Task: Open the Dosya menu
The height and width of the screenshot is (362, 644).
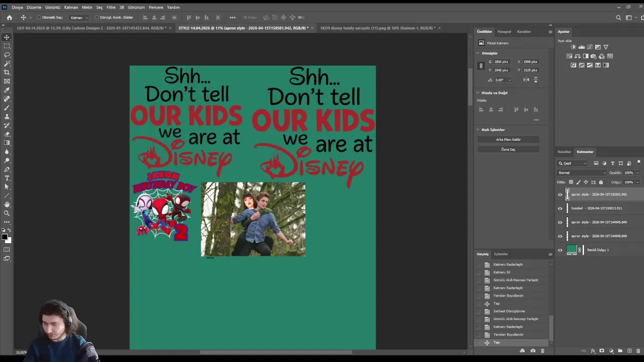Action: point(17,8)
